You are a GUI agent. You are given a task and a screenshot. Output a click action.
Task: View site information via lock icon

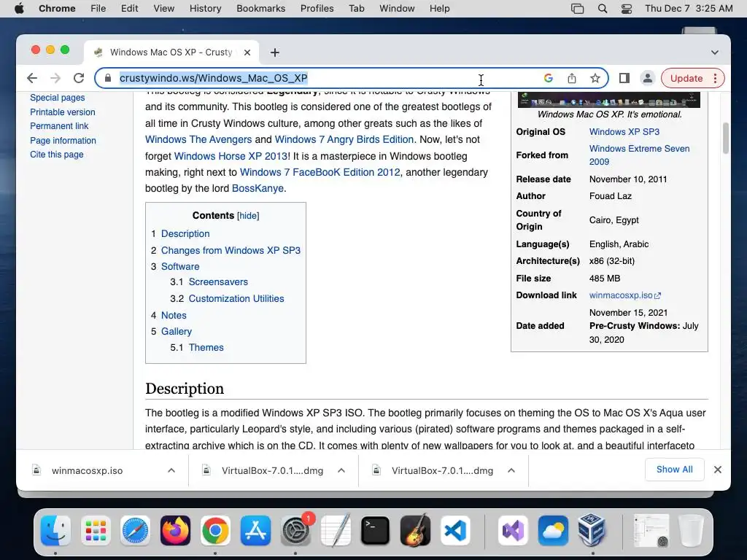click(x=108, y=78)
